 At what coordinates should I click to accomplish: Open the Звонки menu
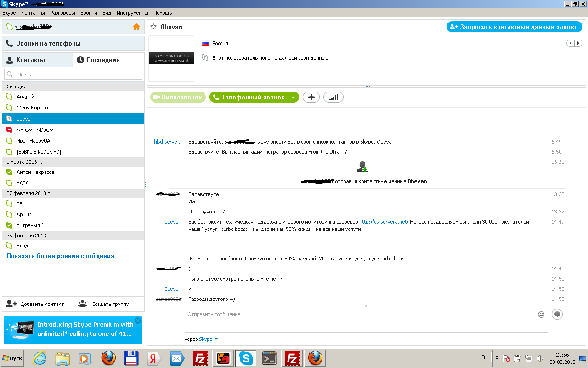point(89,13)
